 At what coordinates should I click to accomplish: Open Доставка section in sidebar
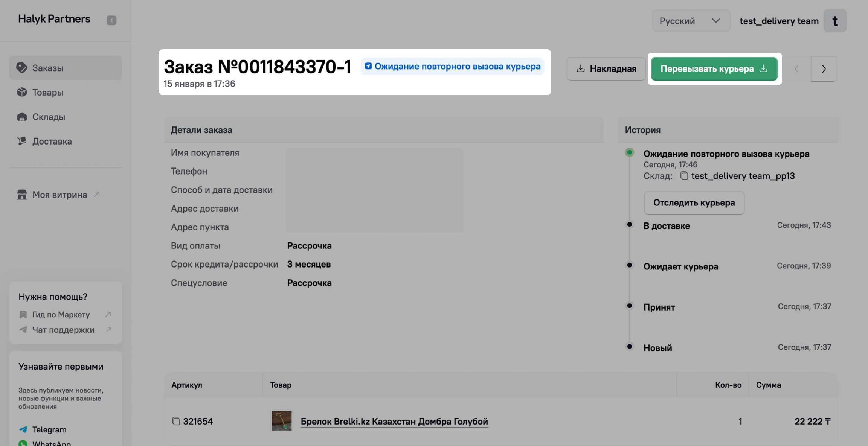click(52, 142)
